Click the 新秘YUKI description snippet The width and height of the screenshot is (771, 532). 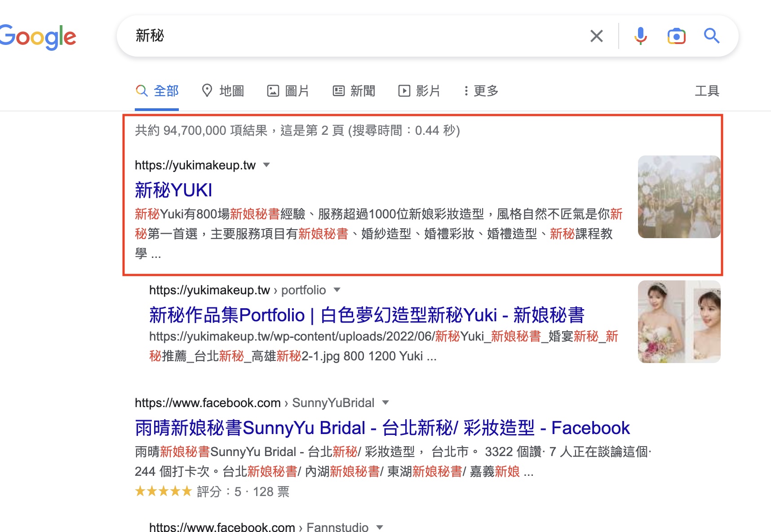tap(379, 234)
